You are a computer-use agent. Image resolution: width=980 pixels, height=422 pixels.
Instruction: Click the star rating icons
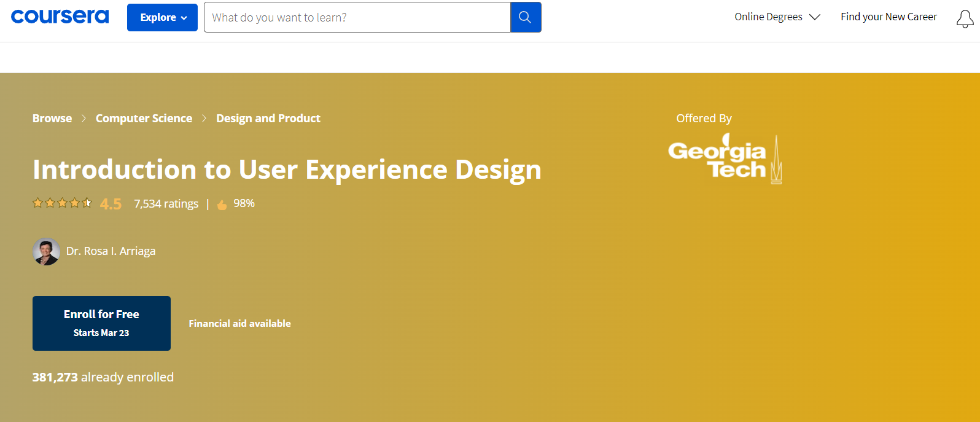point(62,203)
